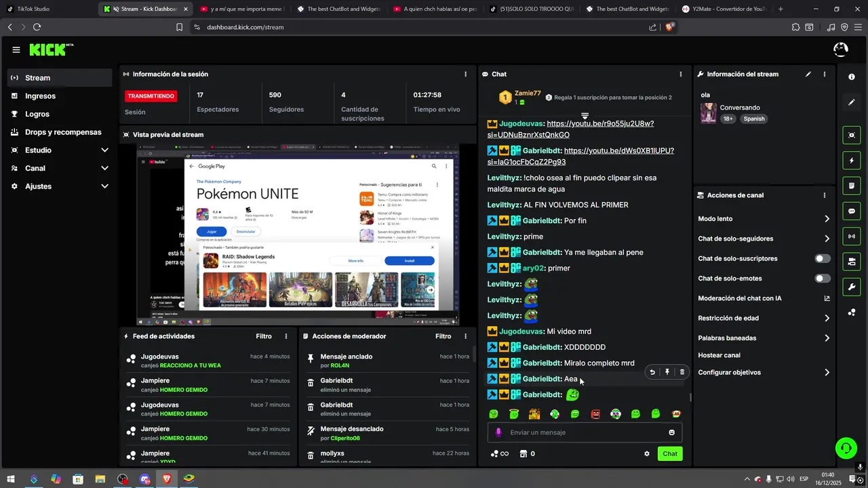Open moderator actions Filtro dropdown
This screenshot has width=868, height=488.
point(443,336)
